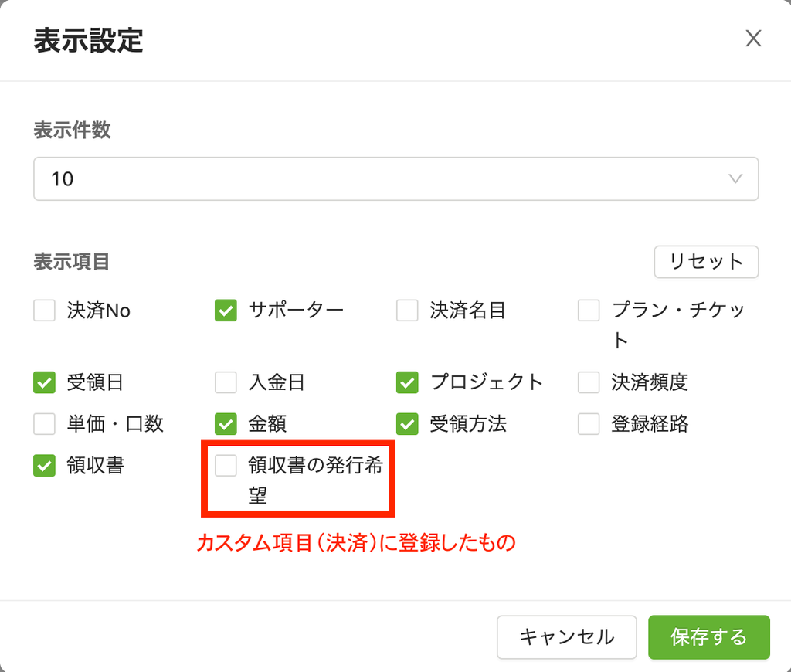Uncheck the 受領日 checkbox
Image resolution: width=791 pixels, height=672 pixels.
44,382
